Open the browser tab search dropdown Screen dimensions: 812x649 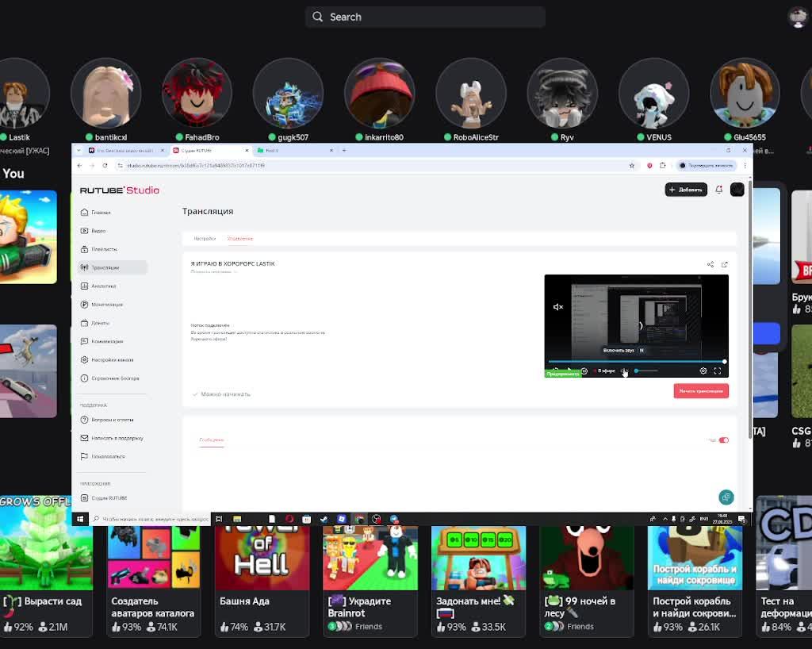point(79,150)
